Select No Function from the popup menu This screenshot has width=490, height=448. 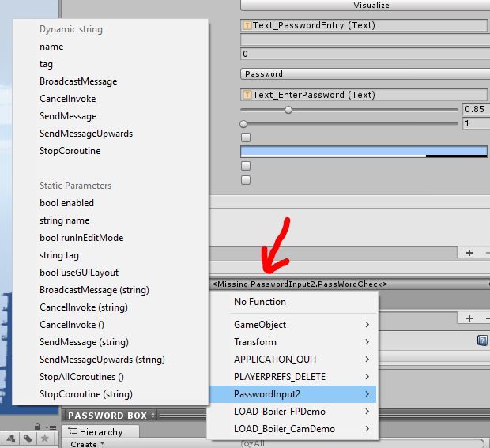[x=260, y=302]
